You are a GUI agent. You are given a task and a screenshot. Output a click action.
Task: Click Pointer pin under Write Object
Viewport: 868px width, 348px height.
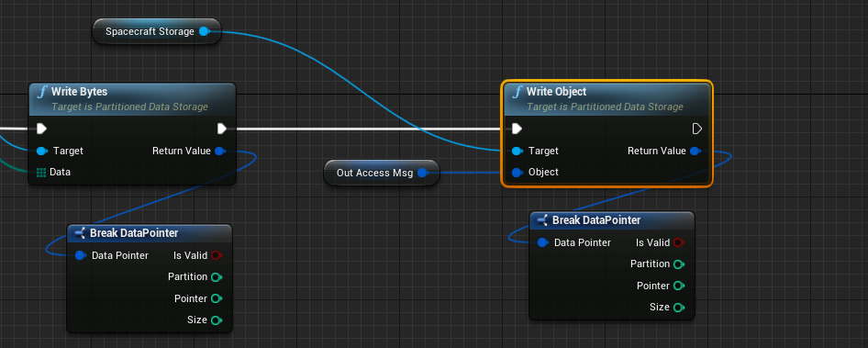pos(679,286)
